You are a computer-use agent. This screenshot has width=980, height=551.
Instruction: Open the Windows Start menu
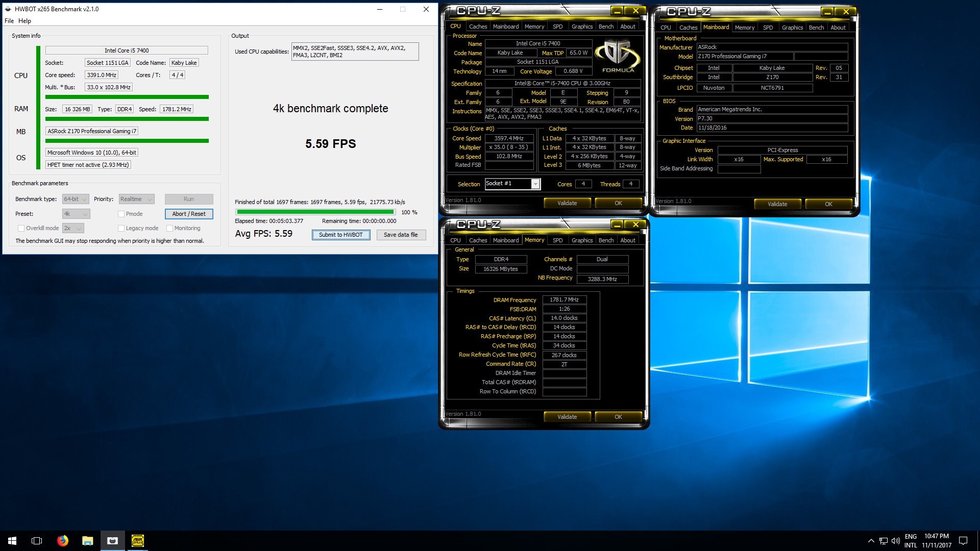click(x=12, y=541)
